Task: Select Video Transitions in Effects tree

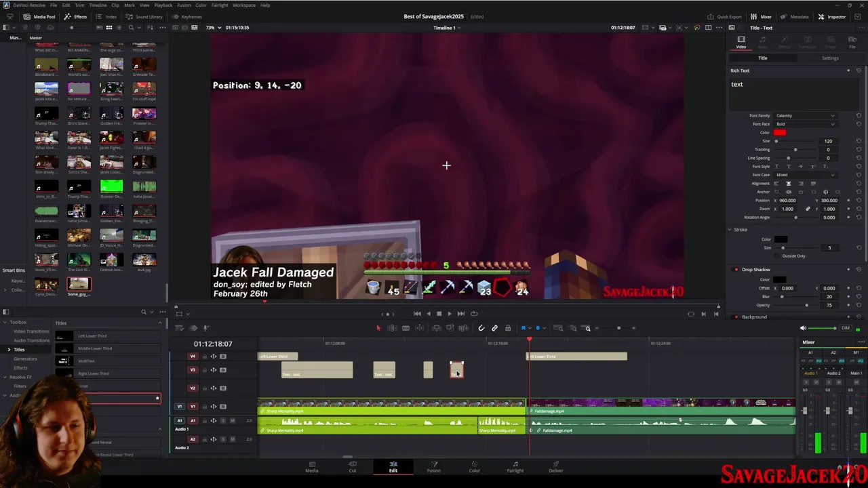Action: tap(31, 331)
